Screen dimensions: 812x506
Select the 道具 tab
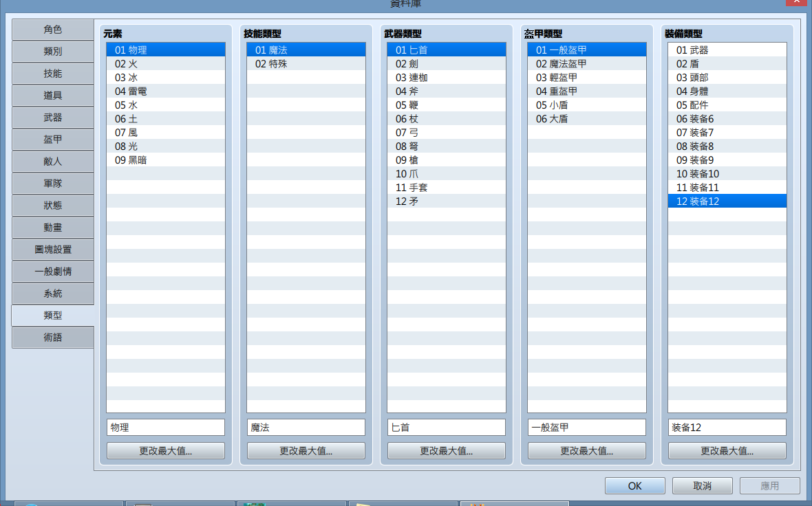tap(53, 95)
